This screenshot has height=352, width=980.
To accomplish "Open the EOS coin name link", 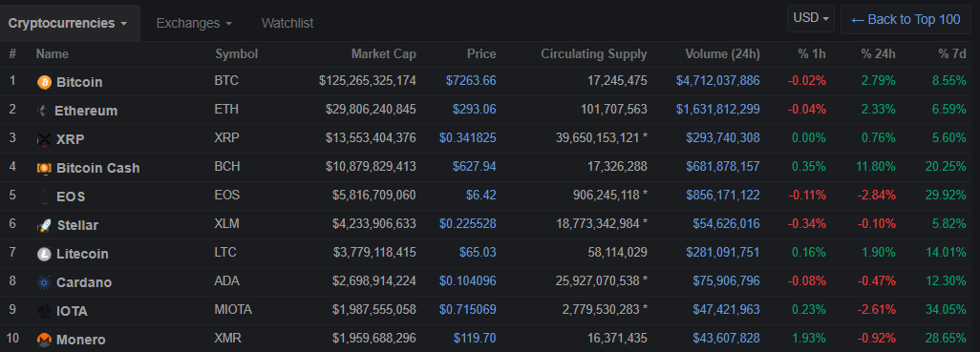I will pyautogui.click(x=71, y=197).
